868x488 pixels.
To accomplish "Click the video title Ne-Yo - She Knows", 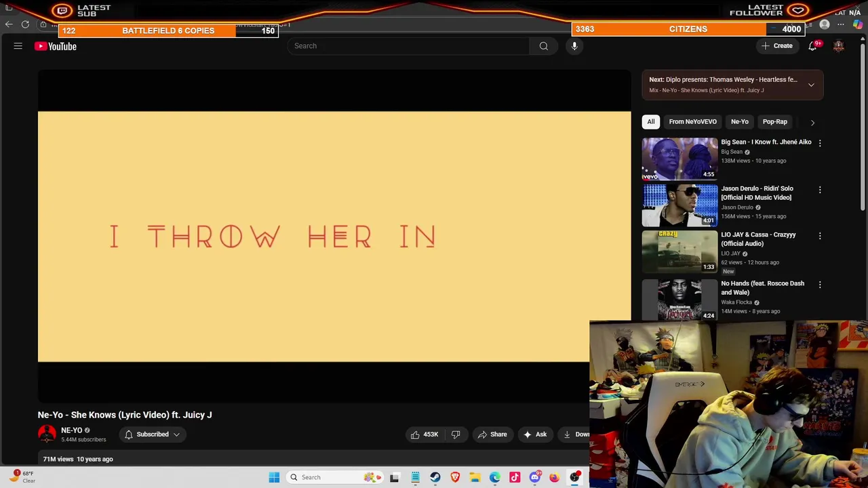I will 125,415.
